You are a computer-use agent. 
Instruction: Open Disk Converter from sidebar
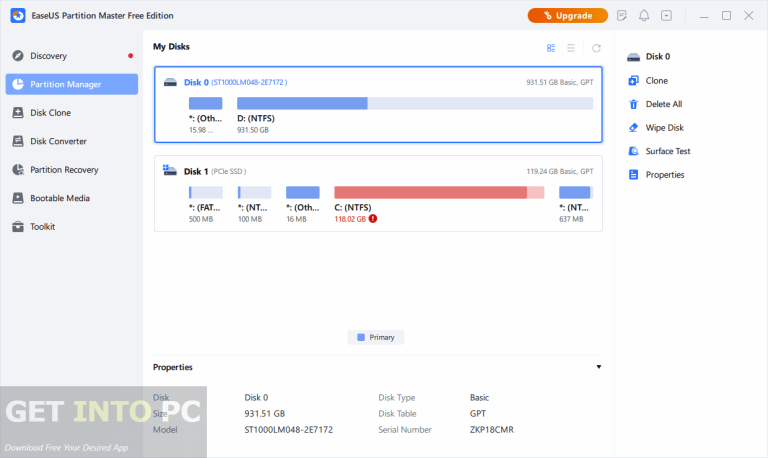(72, 141)
